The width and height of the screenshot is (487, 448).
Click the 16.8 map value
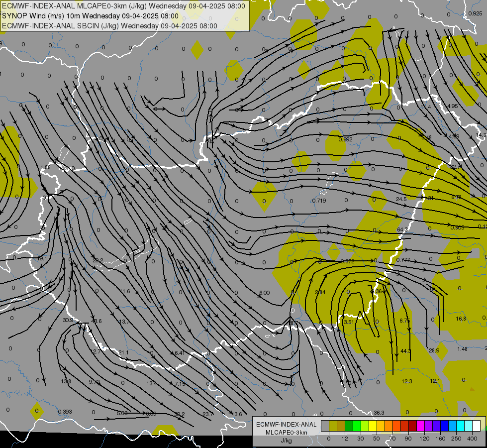[461, 319]
